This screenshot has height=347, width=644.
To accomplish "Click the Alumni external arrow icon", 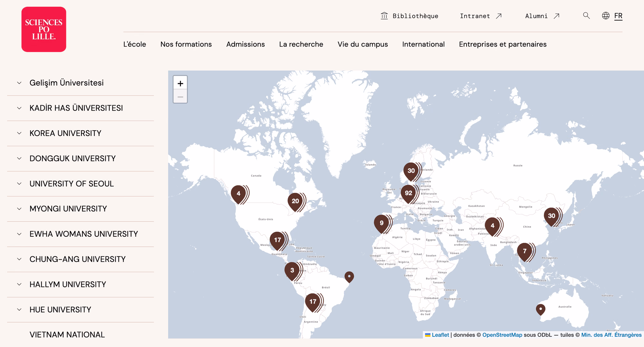I will coord(556,16).
